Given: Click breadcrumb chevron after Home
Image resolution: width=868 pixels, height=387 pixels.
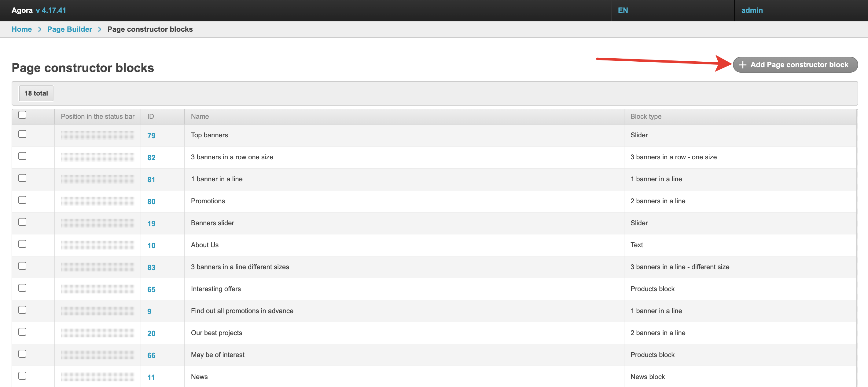Looking at the screenshot, I should [x=40, y=29].
